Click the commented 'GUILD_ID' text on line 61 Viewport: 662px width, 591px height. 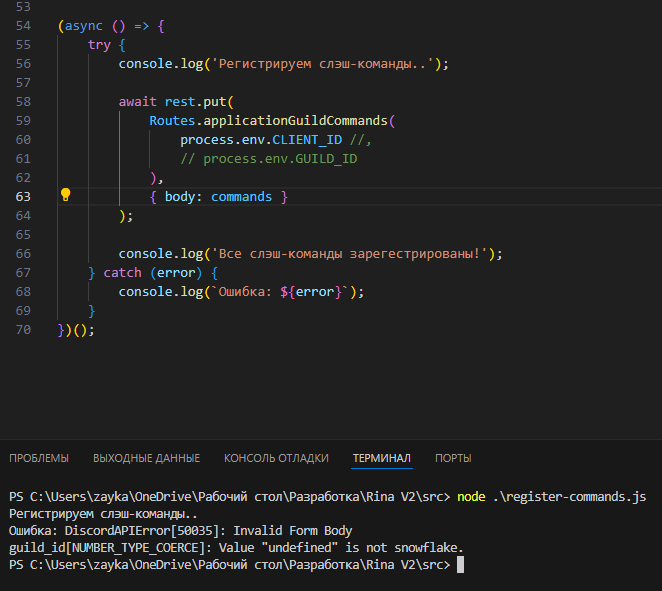coord(326,159)
